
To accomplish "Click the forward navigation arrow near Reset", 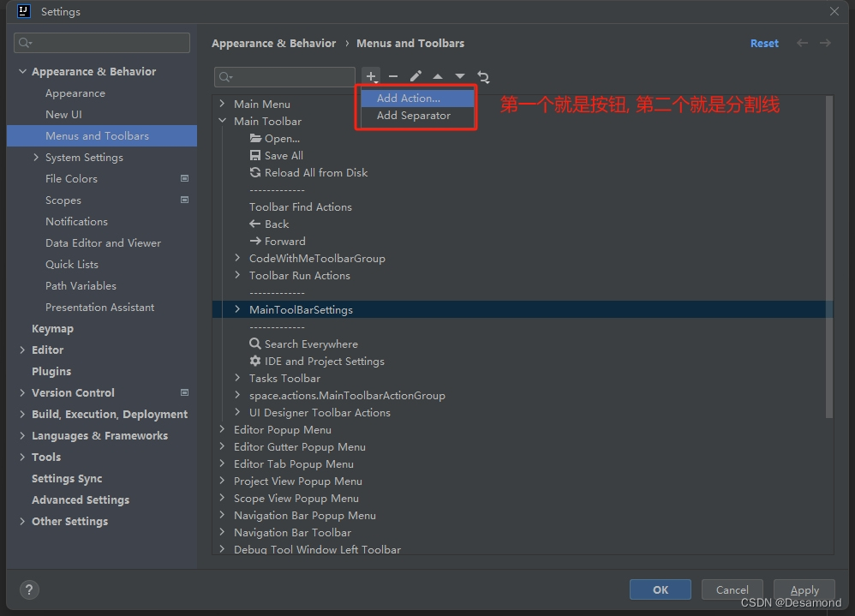I will tap(825, 43).
